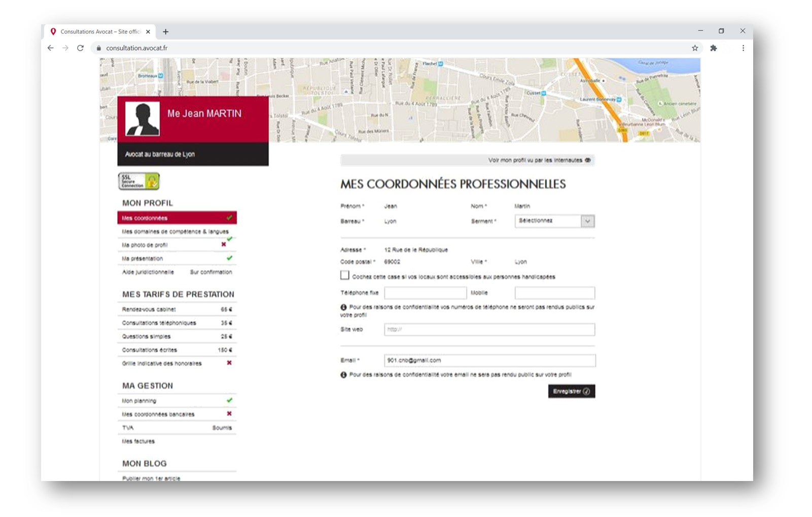Viewport: 812px width, 517px height.
Task: Close the Consultations Avocat tab
Action: click(x=148, y=31)
